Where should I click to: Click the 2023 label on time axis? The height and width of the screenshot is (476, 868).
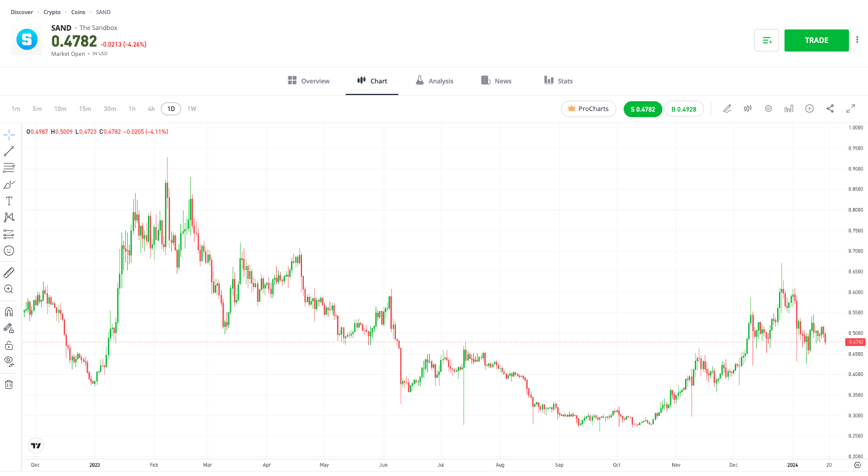[95, 465]
